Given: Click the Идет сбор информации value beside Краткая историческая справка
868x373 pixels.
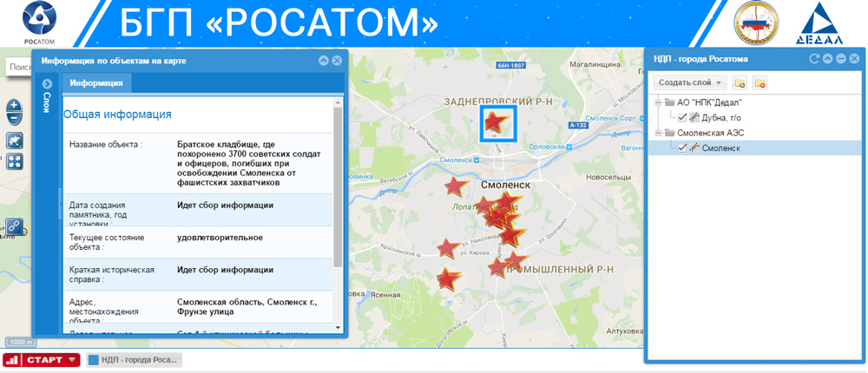Looking at the screenshot, I should pos(226,270).
